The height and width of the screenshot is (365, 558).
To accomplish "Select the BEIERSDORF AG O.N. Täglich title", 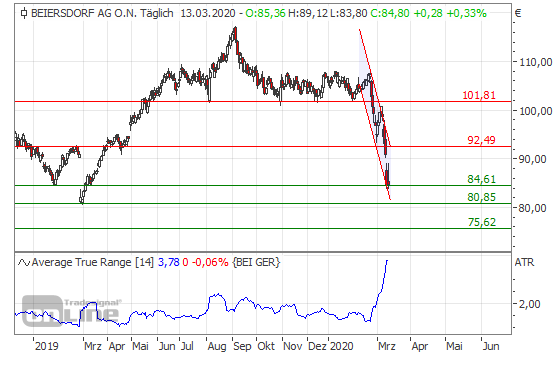I will pyautogui.click(x=102, y=14).
